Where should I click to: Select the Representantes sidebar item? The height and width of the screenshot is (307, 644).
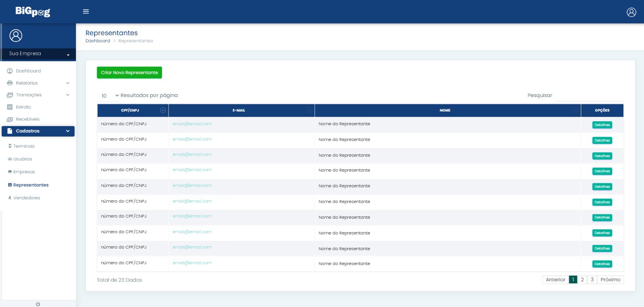point(31,185)
